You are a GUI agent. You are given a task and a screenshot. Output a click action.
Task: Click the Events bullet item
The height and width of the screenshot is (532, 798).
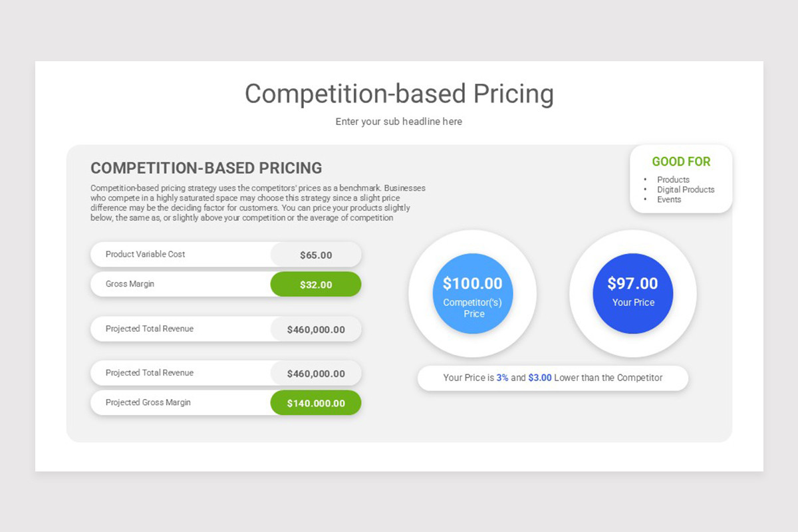click(669, 199)
